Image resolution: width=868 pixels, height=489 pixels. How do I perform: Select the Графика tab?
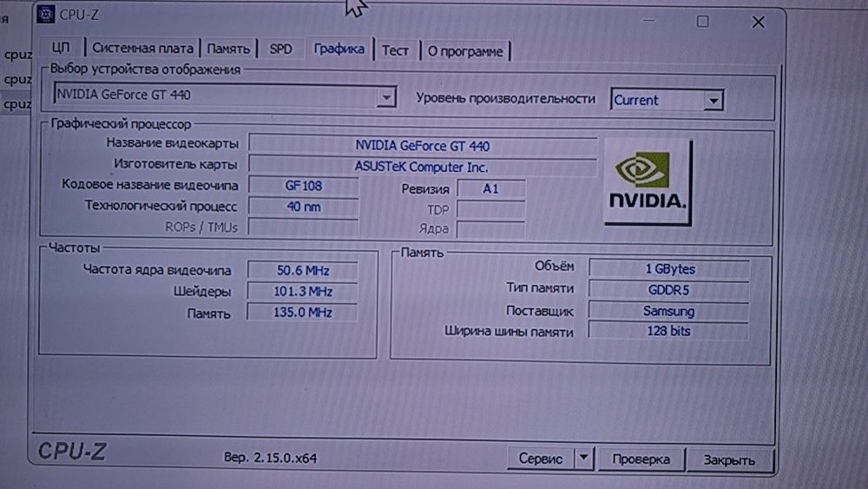click(x=339, y=50)
